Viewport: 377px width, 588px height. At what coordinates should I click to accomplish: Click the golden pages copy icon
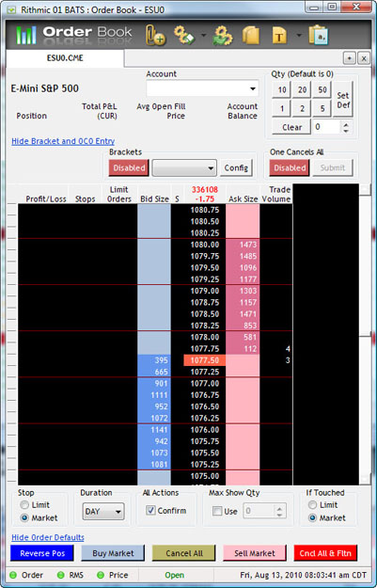pyautogui.click(x=251, y=36)
